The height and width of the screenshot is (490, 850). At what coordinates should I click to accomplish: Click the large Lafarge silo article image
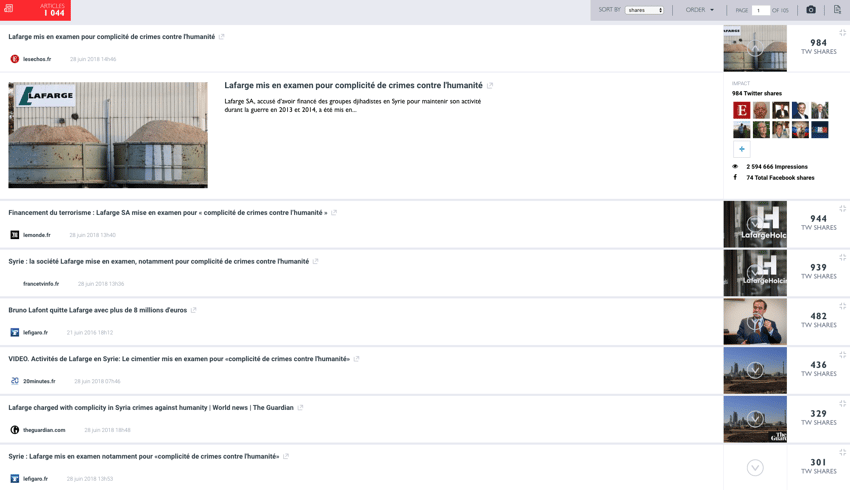pyautogui.click(x=108, y=135)
